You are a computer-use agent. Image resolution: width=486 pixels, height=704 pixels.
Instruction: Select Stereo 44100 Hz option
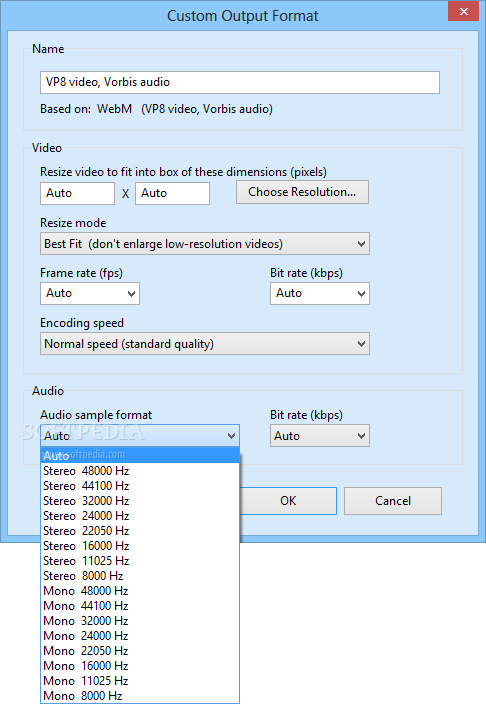pos(140,486)
